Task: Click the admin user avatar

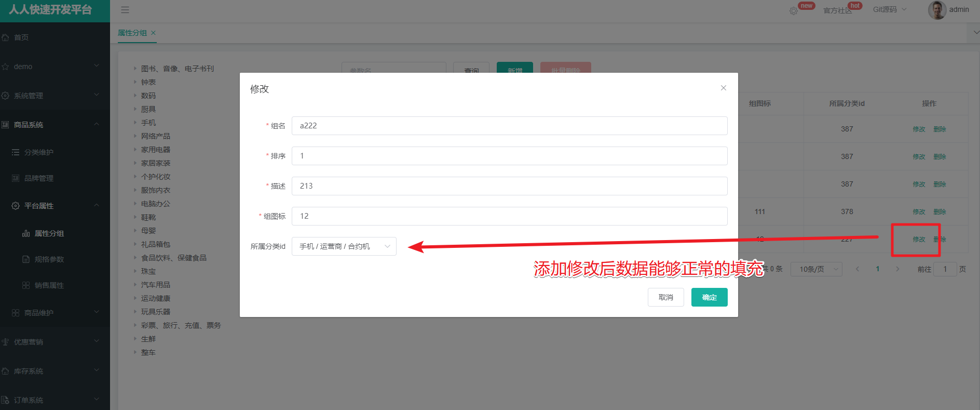Action: tap(937, 10)
